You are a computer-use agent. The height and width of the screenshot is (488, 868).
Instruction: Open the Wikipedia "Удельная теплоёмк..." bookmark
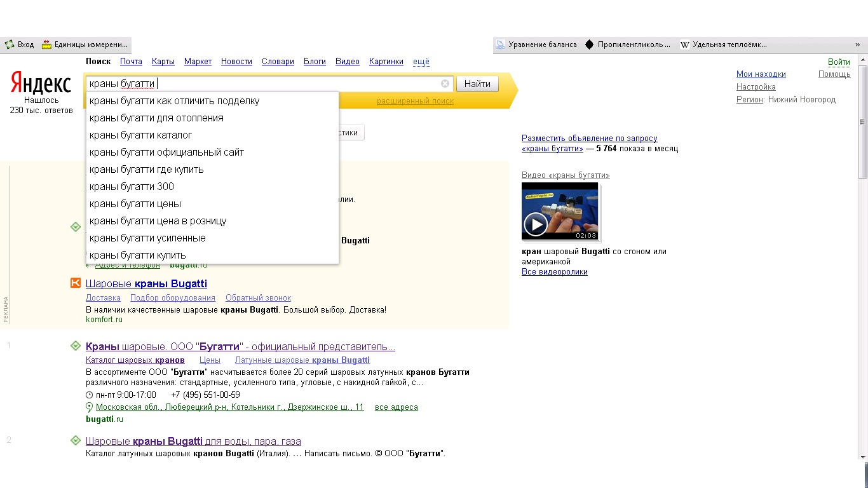pyautogui.click(x=723, y=44)
